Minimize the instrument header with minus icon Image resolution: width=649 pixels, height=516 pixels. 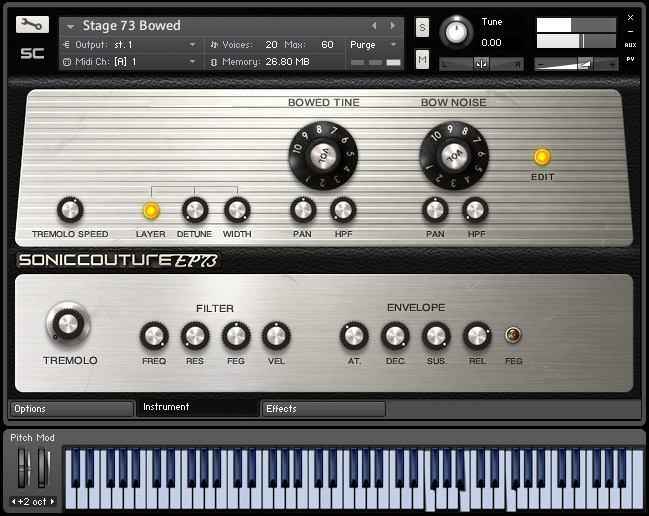[x=630, y=31]
